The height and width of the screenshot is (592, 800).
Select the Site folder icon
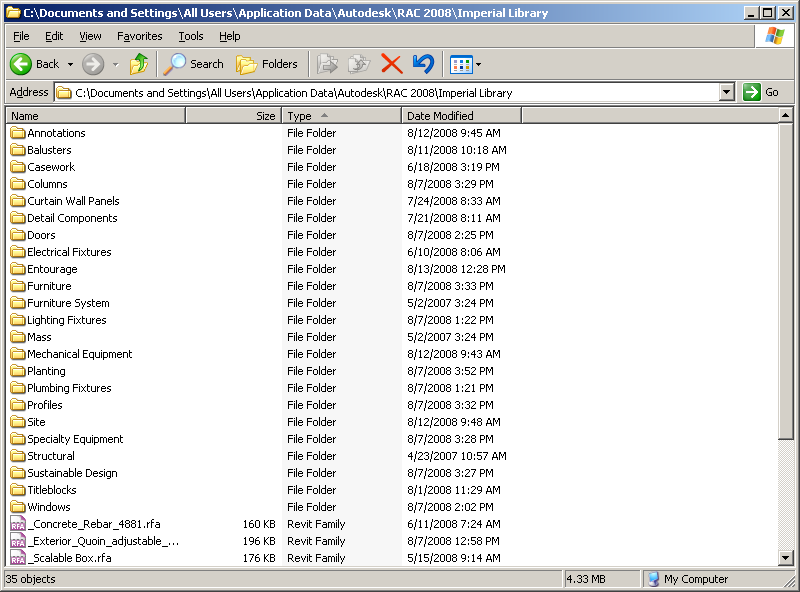point(18,422)
